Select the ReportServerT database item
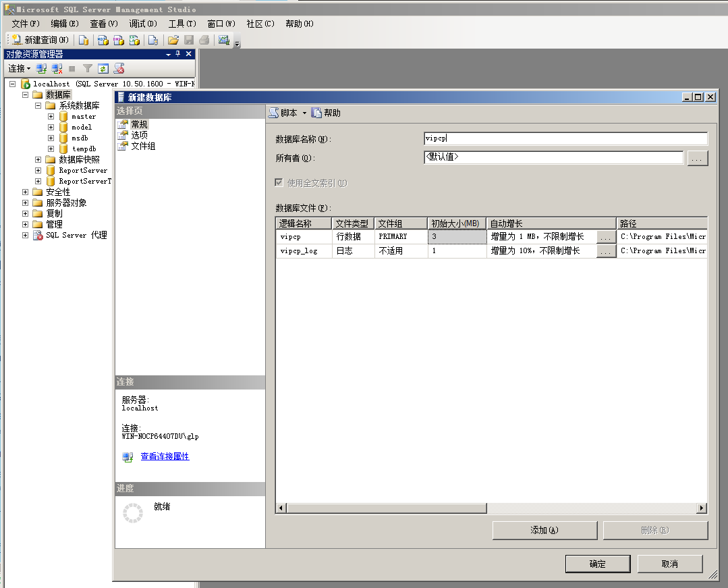The height and width of the screenshot is (588, 728). [84, 181]
